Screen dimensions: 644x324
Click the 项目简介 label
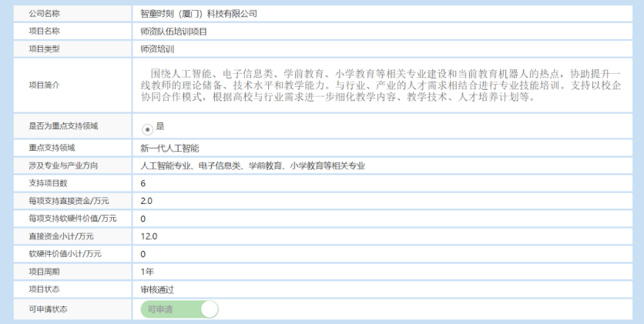coord(44,85)
